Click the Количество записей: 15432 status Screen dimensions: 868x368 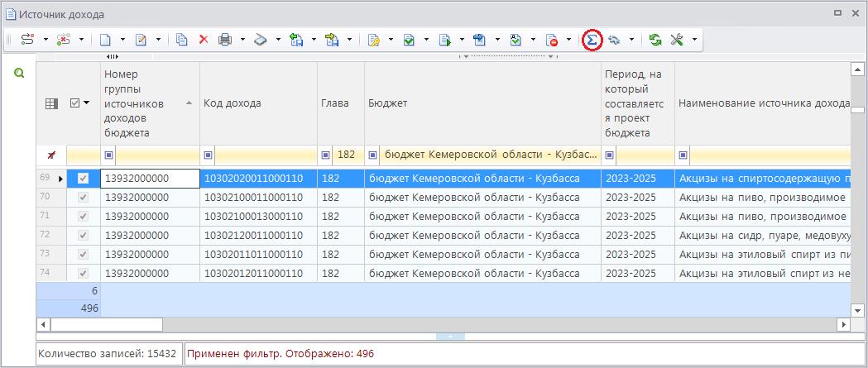(x=108, y=353)
